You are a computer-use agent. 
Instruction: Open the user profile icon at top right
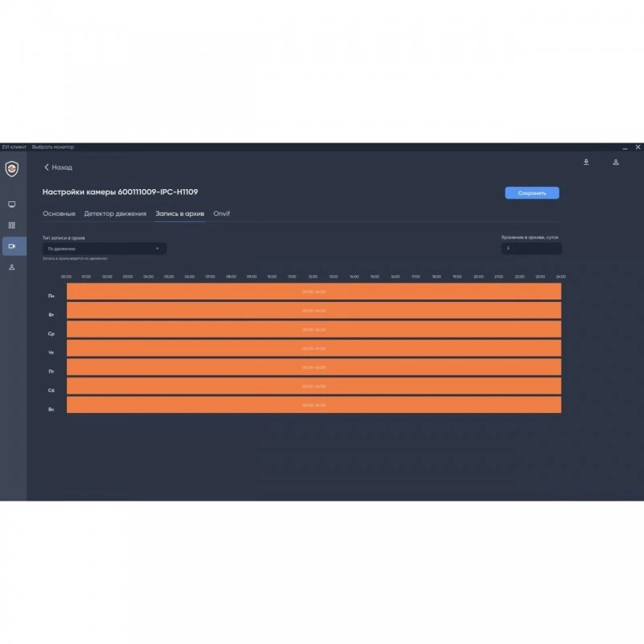(616, 163)
